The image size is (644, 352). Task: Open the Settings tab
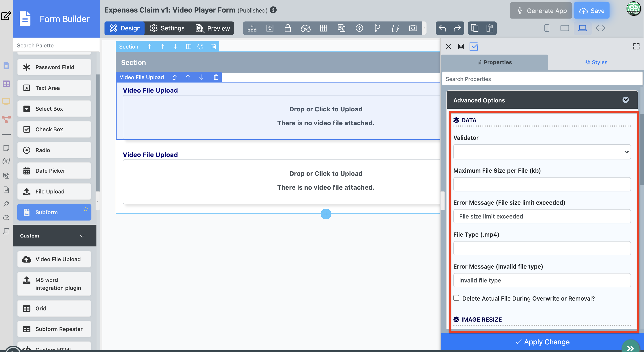(x=167, y=28)
